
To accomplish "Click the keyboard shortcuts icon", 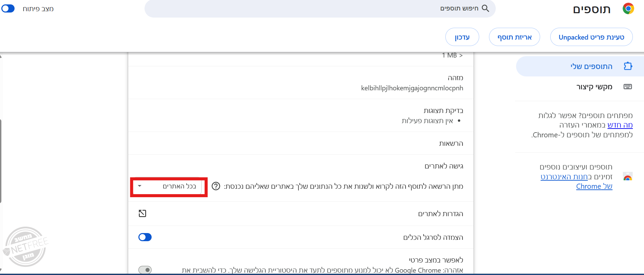I will pos(628,87).
